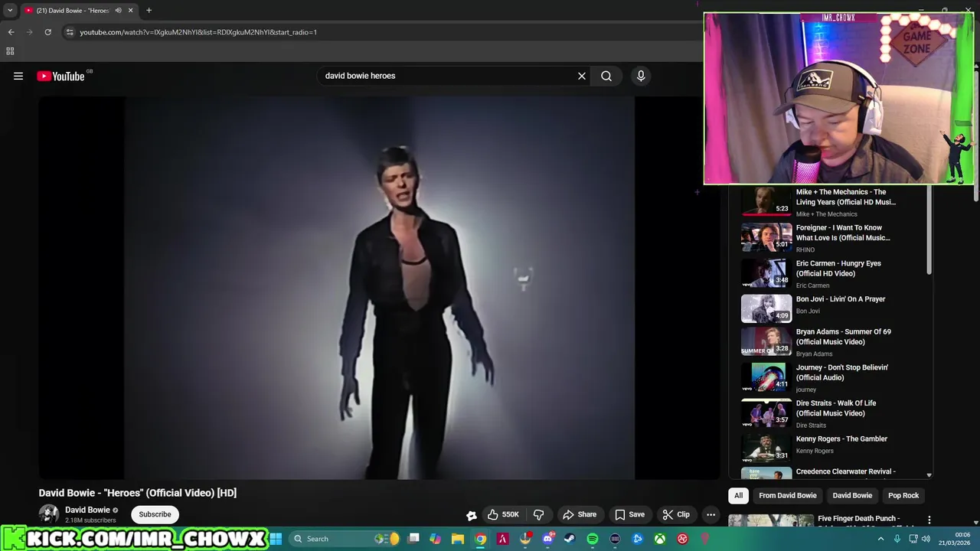Open browser tab search dropdown
The width and height of the screenshot is (980, 551).
(x=10, y=11)
